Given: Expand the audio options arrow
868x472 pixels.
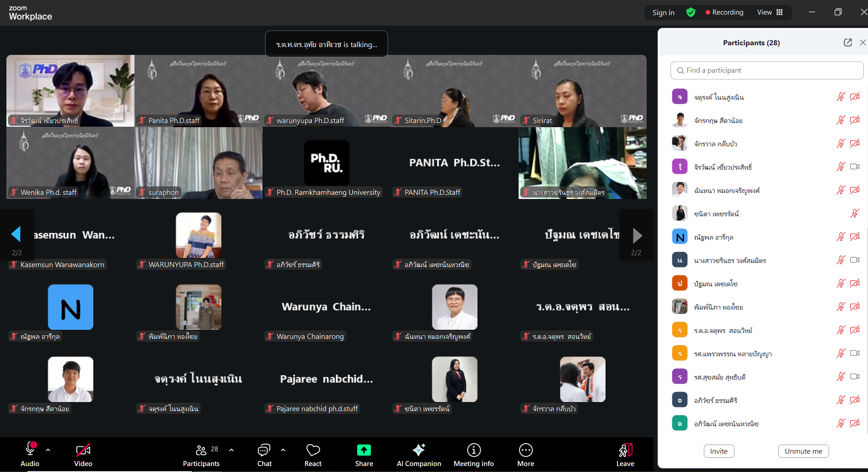Looking at the screenshot, I should click(48, 450).
